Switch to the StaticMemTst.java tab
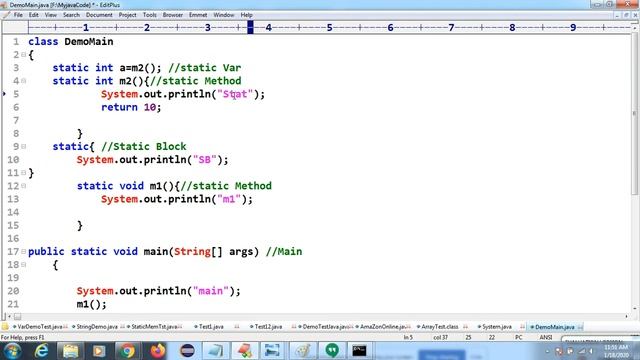Screen dimensions: 640x360 point(154,327)
